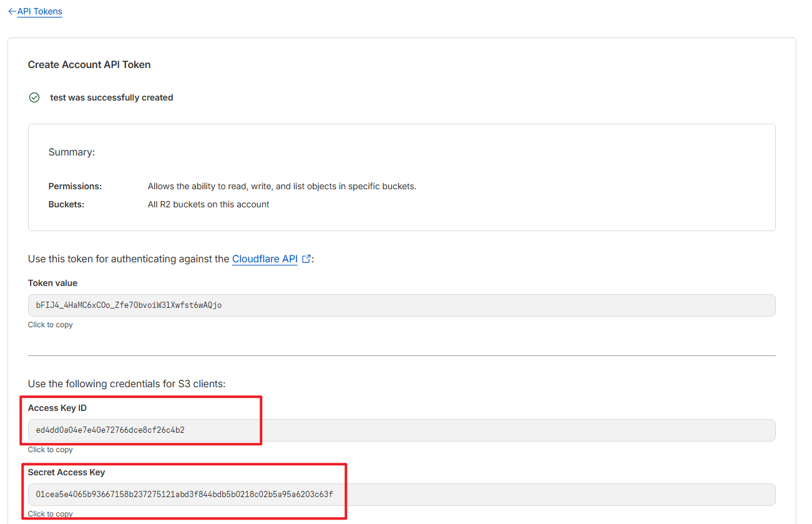Click the external link icon after Cloudflare API
Image resolution: width=812 pixels, height=524 pixels.
(x=306, y=259)
